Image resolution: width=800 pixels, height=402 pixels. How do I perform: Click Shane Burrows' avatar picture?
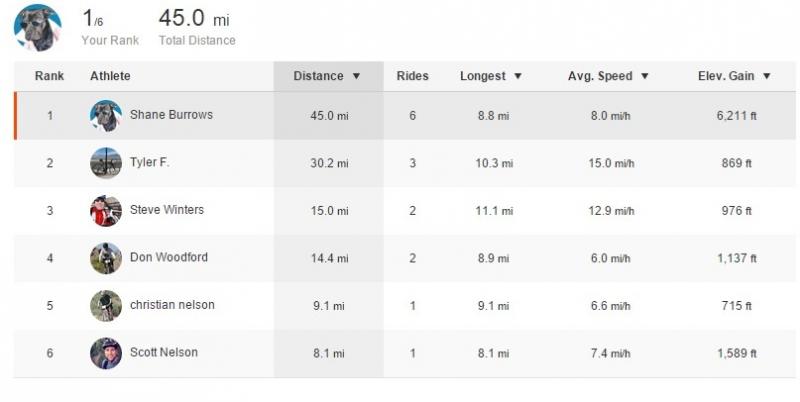[x=106, y=116]
